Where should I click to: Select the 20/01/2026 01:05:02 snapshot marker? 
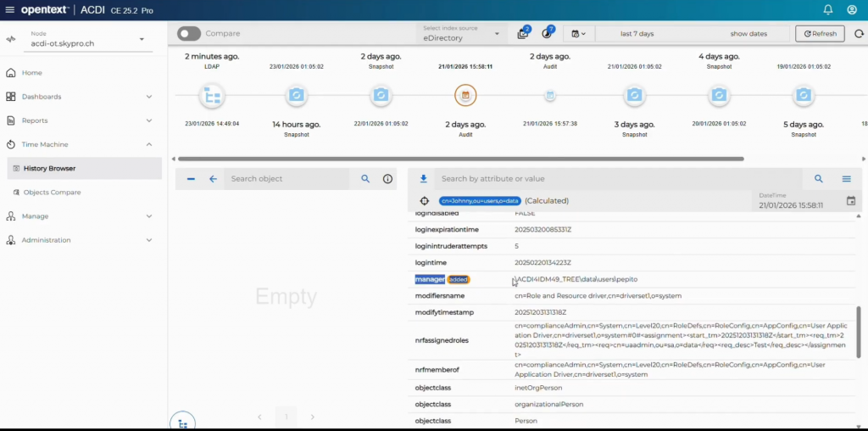click(719, 95)
